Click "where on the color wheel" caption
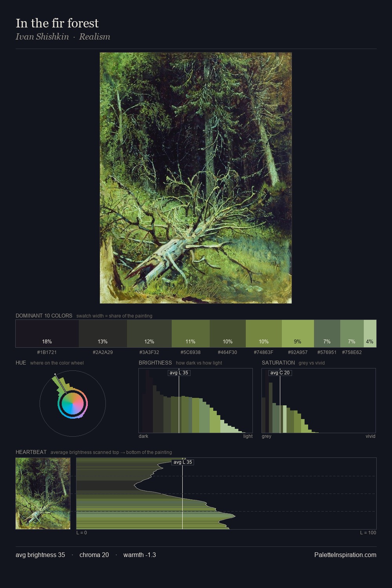This screenshot has width=392, height=588. [57, 363]
